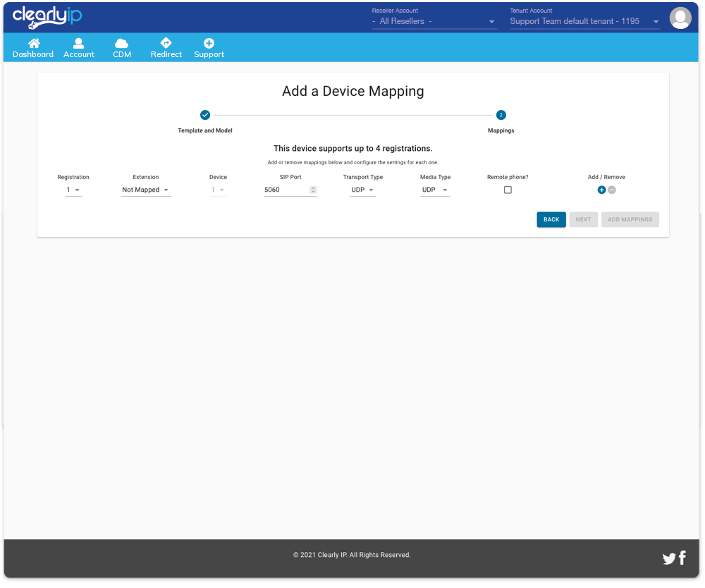Click into the SIP Port field
The height and width of the screenshot is (588, 705).
coord(285,190)
